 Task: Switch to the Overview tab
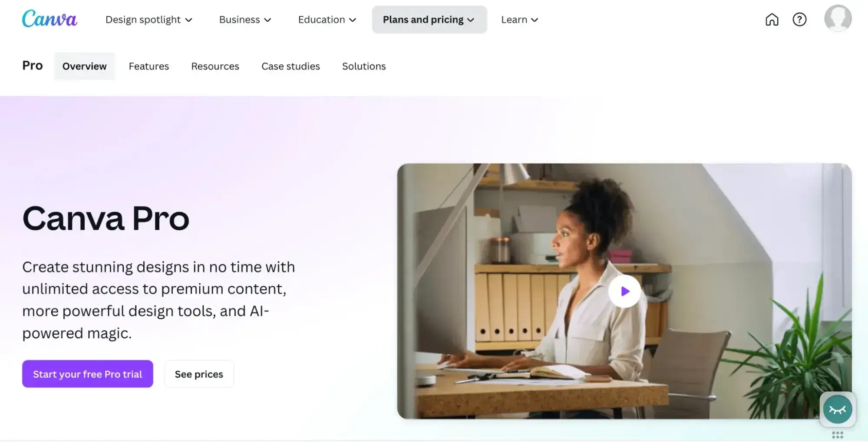click(84, 66)
